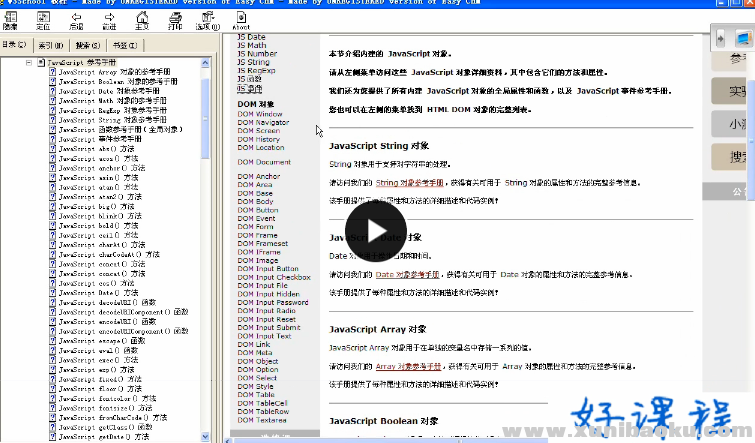Click the Date 对象参考手册 link
Viewport: 755px width, 443px height.
pyautogui.click(x=406, y=274)
